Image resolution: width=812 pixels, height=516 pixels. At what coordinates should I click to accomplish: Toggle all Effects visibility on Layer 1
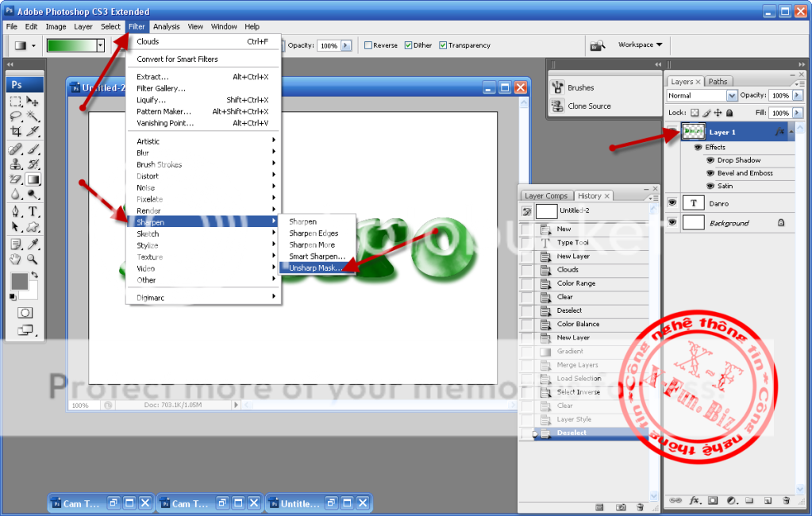698,147
